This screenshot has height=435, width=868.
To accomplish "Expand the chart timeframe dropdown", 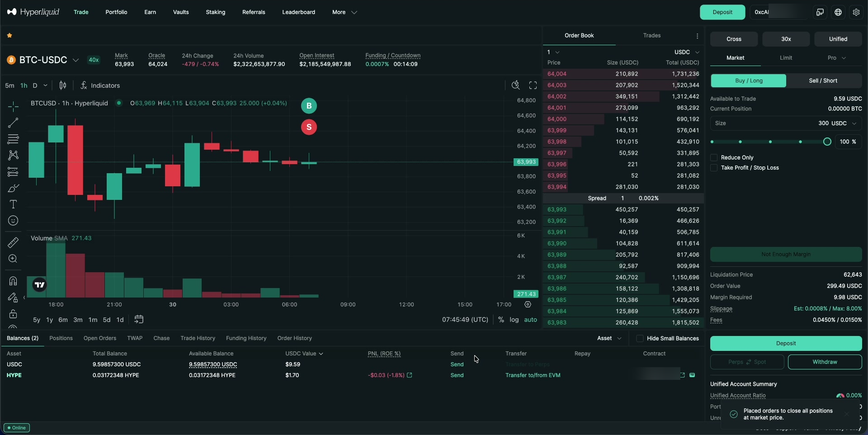I will pos(45,85).
